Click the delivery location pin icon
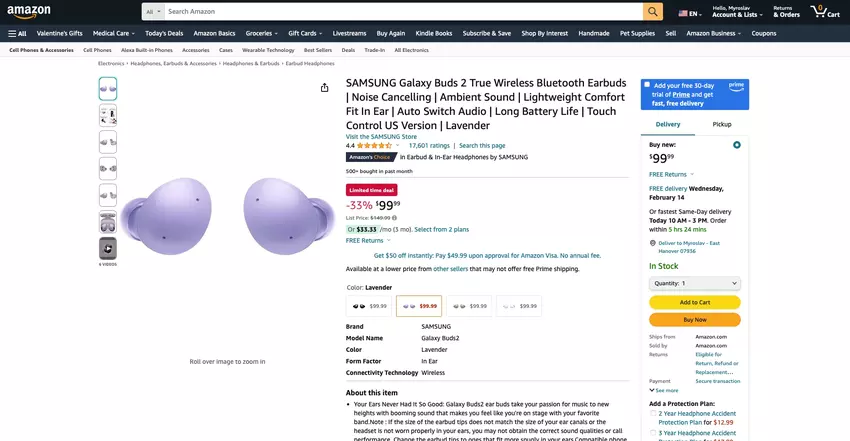 (x=651, y=243)
